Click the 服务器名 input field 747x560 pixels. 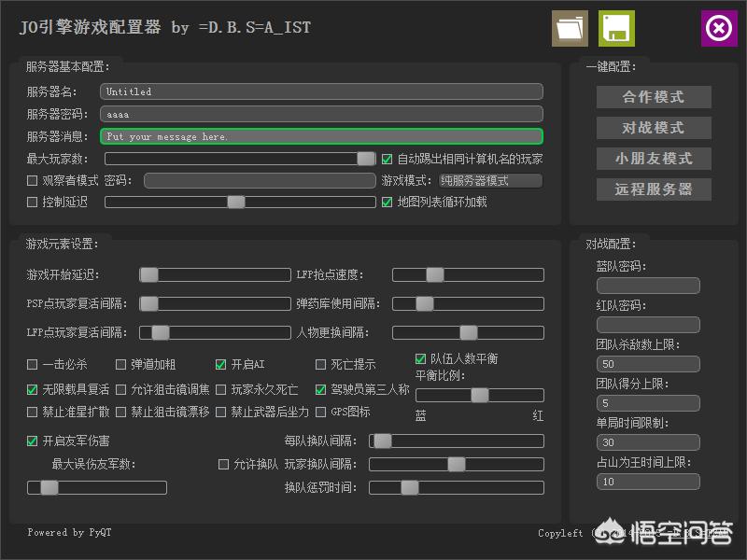321,91
